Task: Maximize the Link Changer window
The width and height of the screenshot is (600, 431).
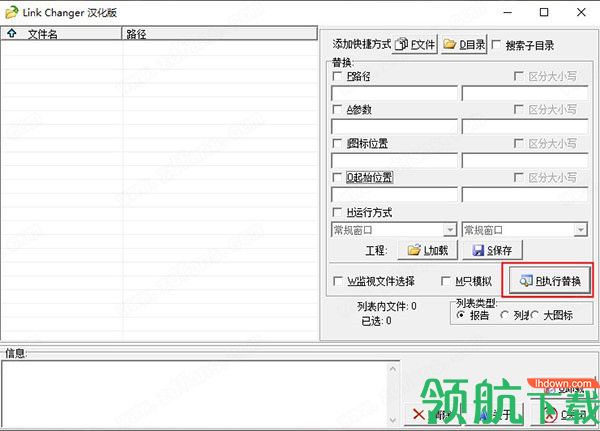Action: click(544, 13)
